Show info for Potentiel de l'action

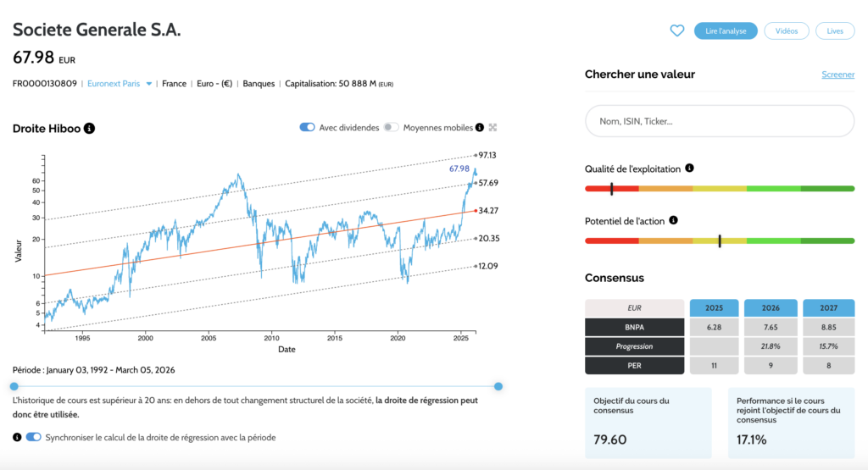[x=674, y=220]
